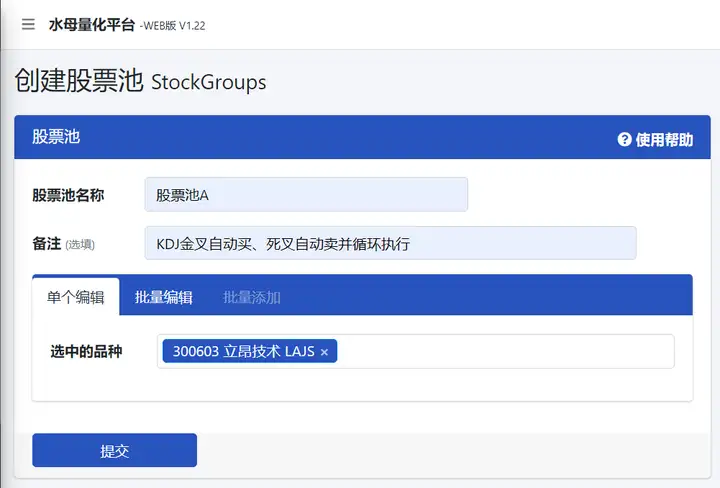The image size is (720, 488).
Task: Focus the 股票池名称 input field
Action: coord(306,195)
